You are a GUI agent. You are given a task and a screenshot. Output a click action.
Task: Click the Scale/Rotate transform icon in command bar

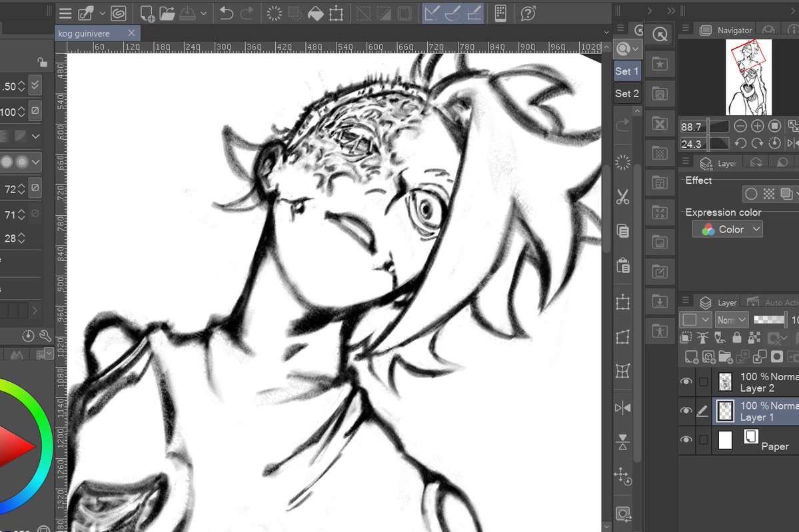click(x=337, y=14)
